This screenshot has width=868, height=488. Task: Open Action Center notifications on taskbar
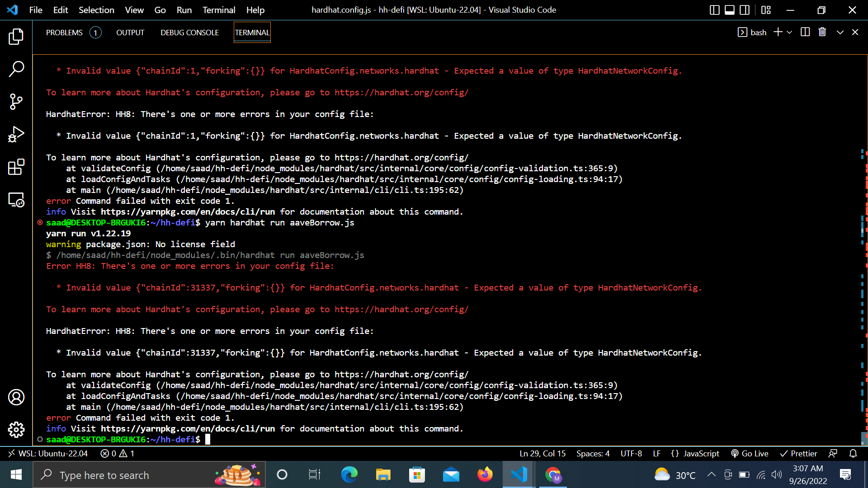845,474
